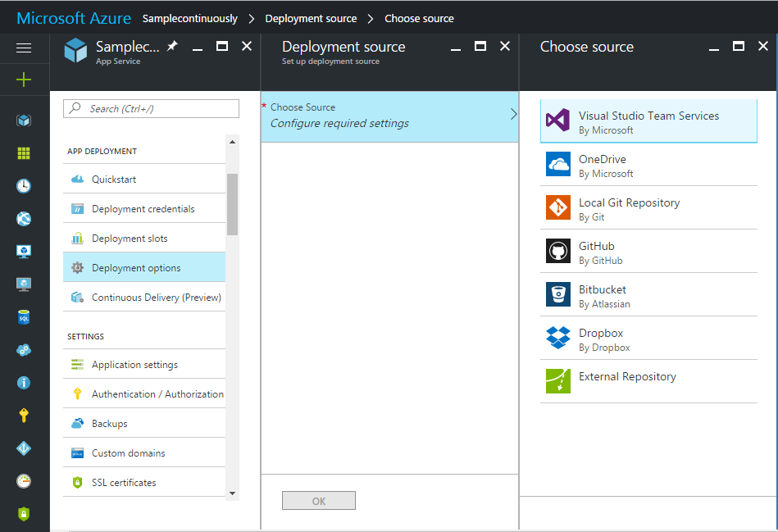This screenshot has height=532, width=778.
Task: Click the green plus New resource icon
Action: tap(24, 80)
